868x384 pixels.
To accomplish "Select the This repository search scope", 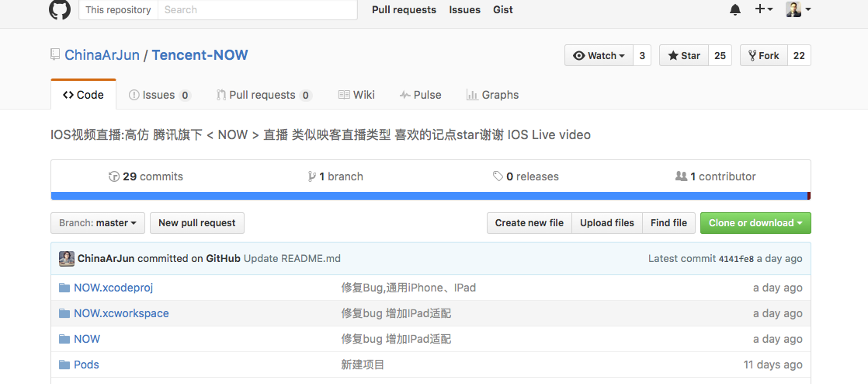I will point(118,10).
